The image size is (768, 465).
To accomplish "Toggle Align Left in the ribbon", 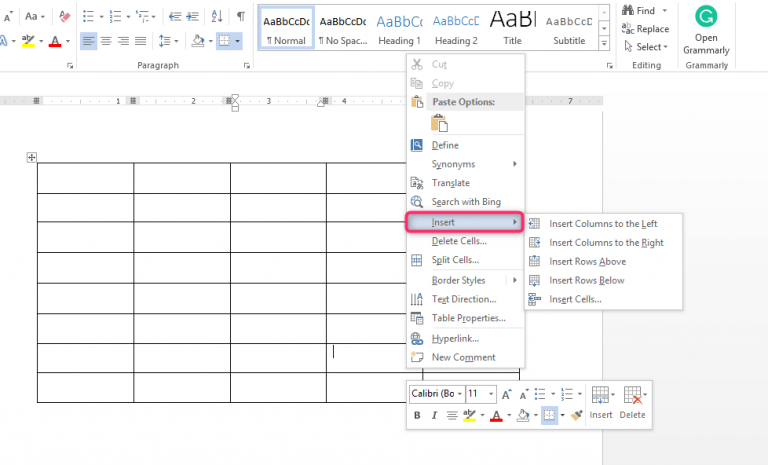I will 88,41.
